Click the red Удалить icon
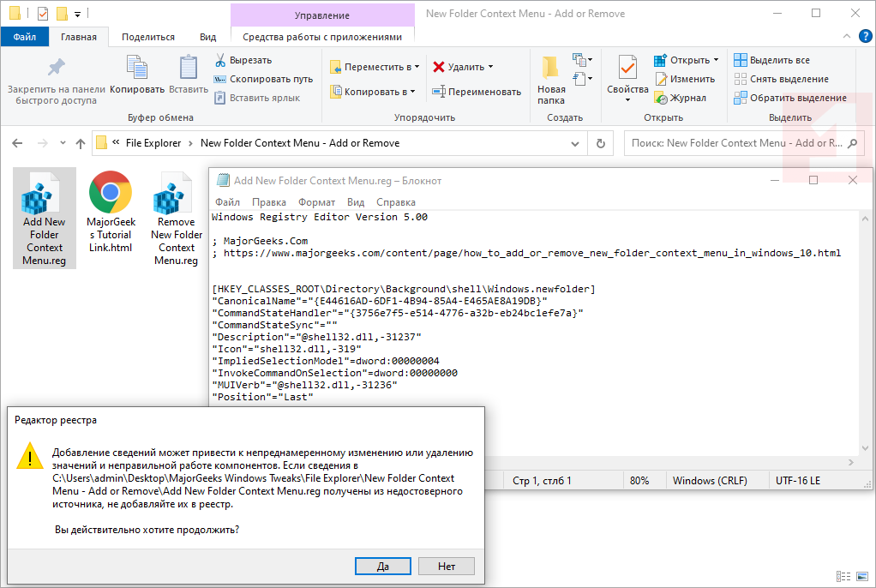The image size is (876, 588). (x=439, y=67)
